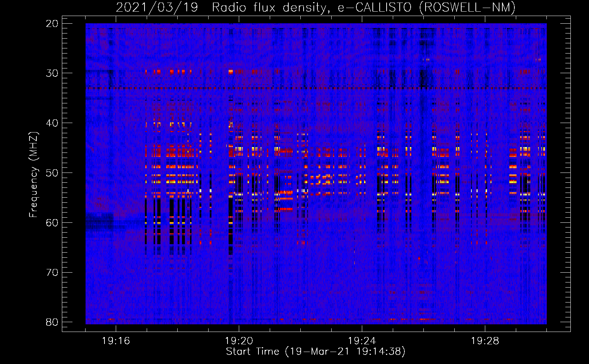The width and height of the screenshot is (589, 364).
Task: Click the 40 frequency tick label
Action: (x=52, y=123)
